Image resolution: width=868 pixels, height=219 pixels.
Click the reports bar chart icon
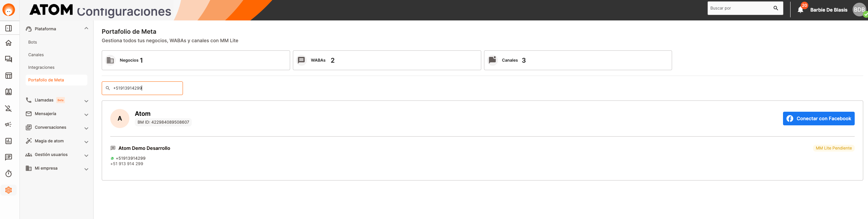click(9, 141)
